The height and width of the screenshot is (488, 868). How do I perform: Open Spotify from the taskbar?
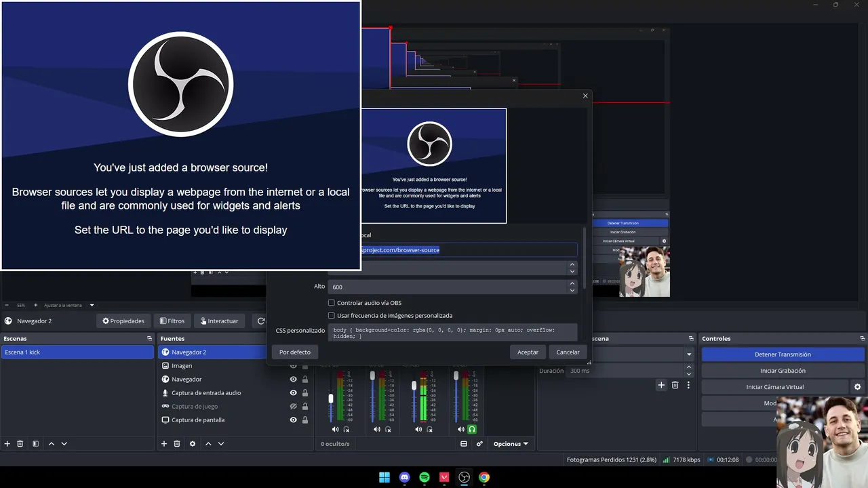pos(425,477)
